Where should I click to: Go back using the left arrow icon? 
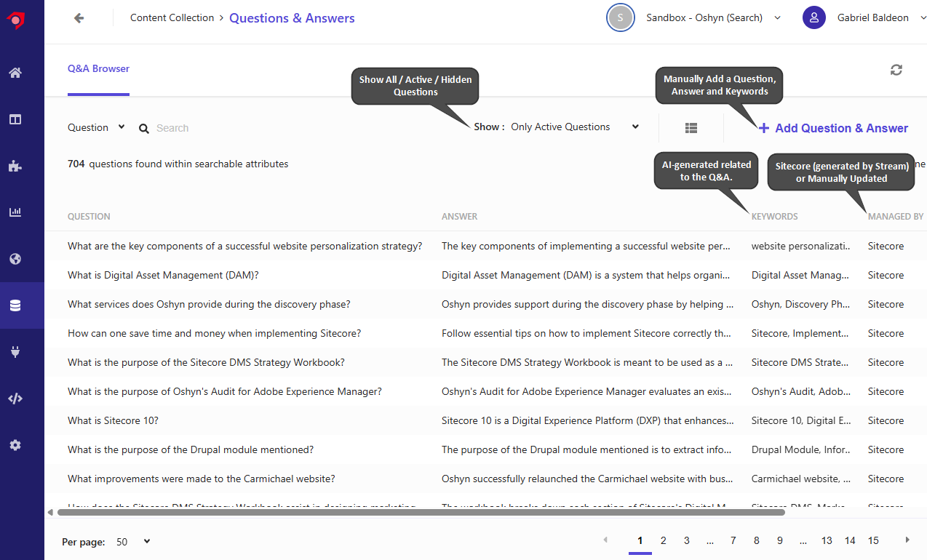coord(79,18)
